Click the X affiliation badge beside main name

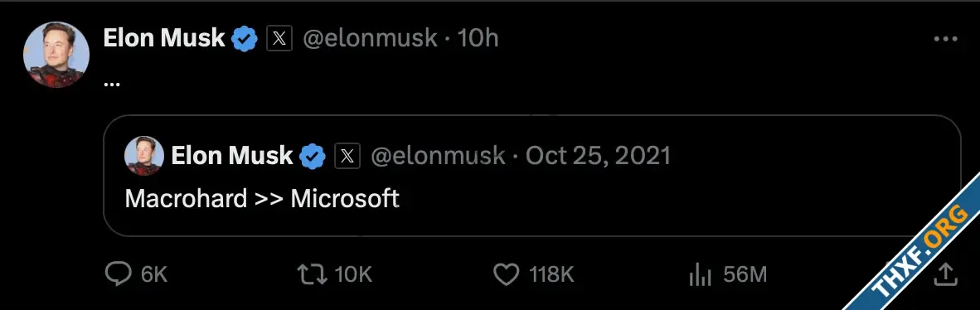click(x=279, y=39)
